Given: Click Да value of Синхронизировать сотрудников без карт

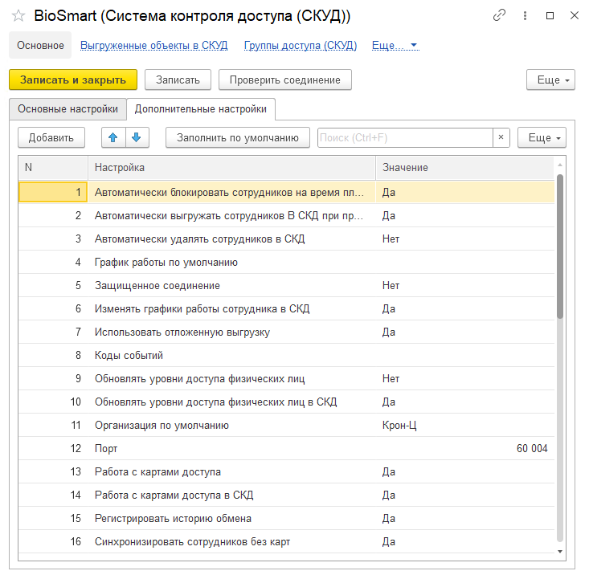Looking at the screenshot, I should click(x=389, y=542).
